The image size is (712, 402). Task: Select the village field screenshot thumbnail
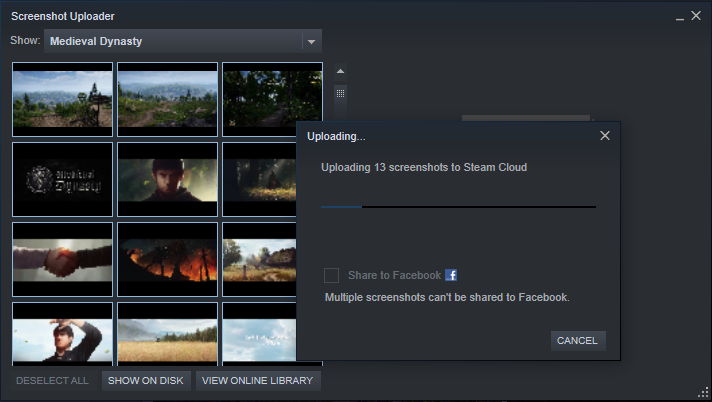(259, 259)
